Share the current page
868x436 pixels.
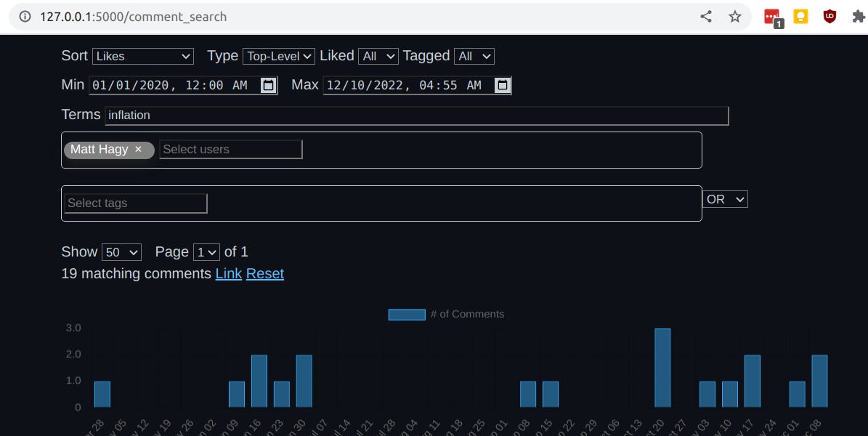706,15
